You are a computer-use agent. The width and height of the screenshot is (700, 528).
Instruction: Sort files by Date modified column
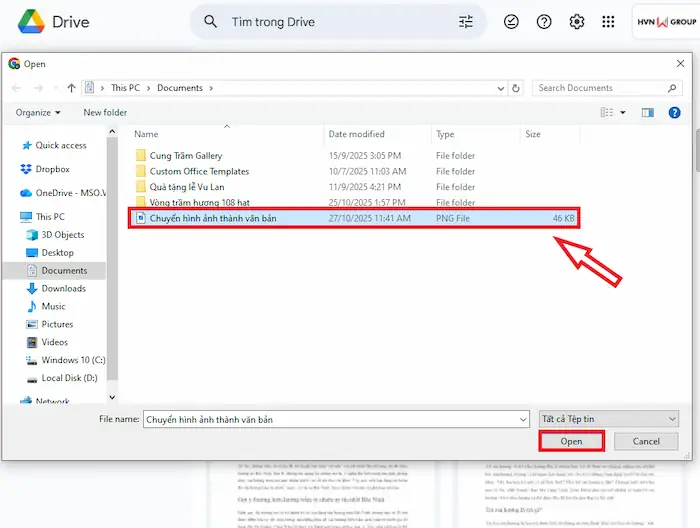point(356,134)
